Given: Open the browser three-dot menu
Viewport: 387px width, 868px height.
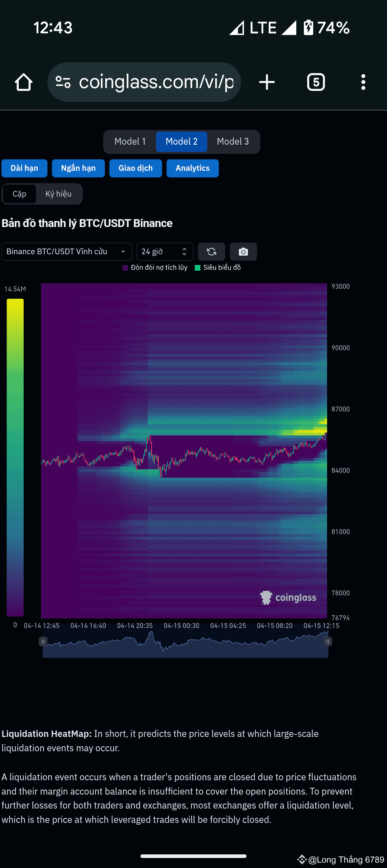Looking at the screenshot, I should (363, 82).
